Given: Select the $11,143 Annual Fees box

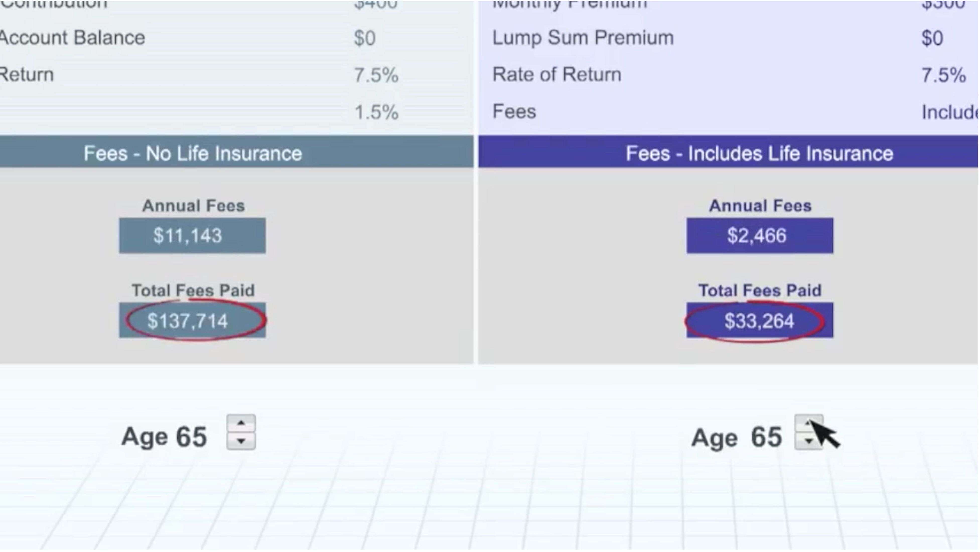Looking at the screenshot, I should (x=192, y=236).
